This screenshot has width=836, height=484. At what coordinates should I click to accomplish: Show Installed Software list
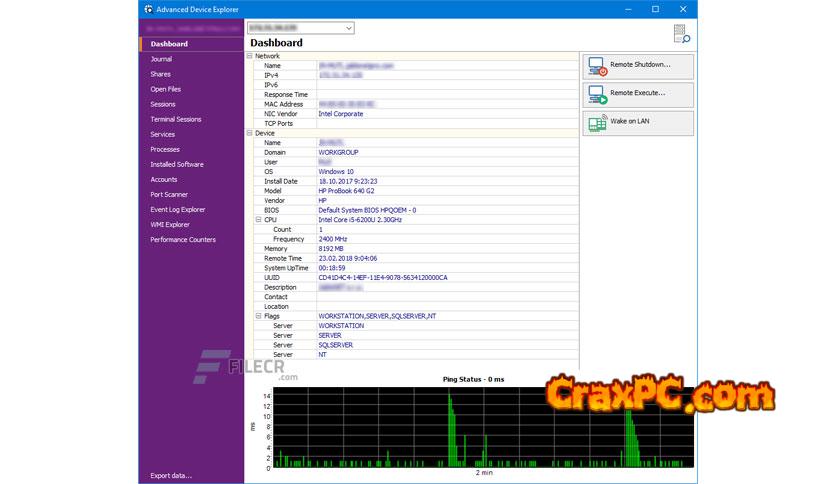tap(177, 164)
